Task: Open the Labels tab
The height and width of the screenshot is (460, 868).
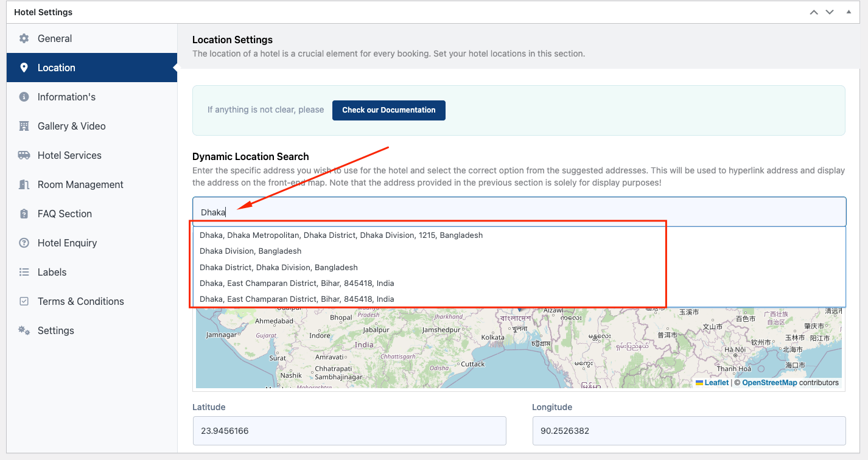Action: point(52,272)
